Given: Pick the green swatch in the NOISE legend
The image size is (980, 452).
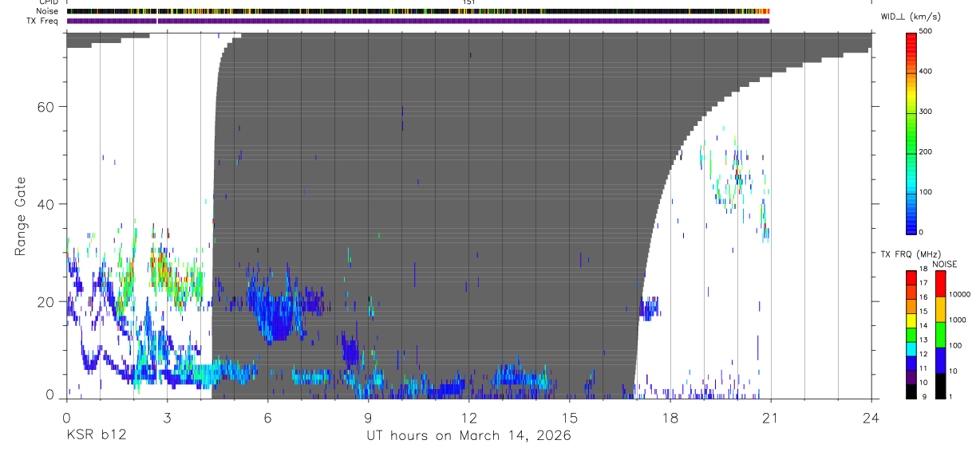Looking at the screenshot, I should pos(939,335).
